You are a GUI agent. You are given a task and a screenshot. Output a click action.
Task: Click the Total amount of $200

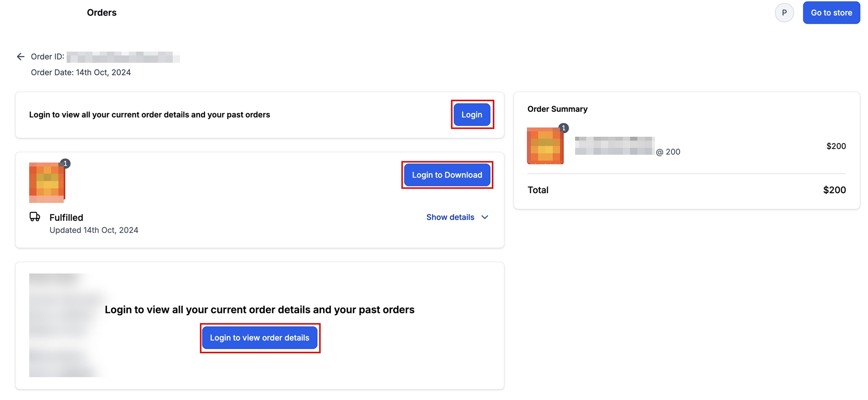coord(834,190)
